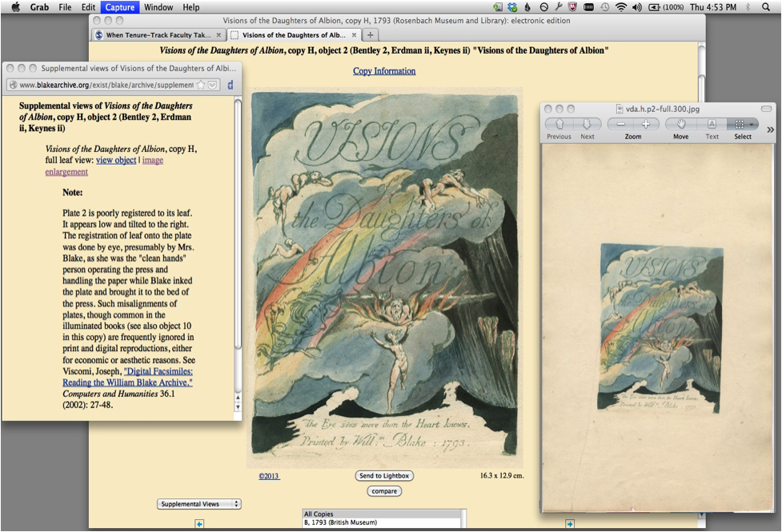This screenshot has height=532, width=782.
Task: Open Spotlight search
Action: 766,7
